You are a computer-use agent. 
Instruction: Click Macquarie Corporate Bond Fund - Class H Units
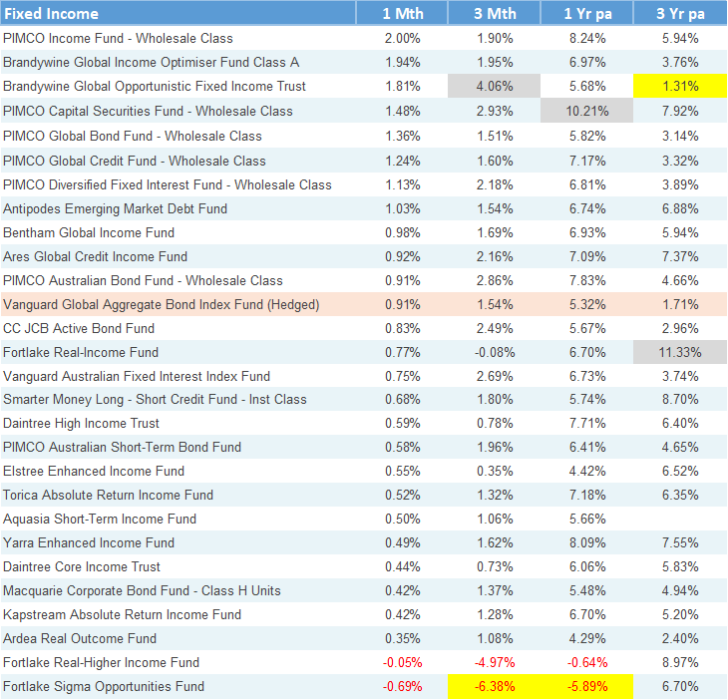[142, 590]
